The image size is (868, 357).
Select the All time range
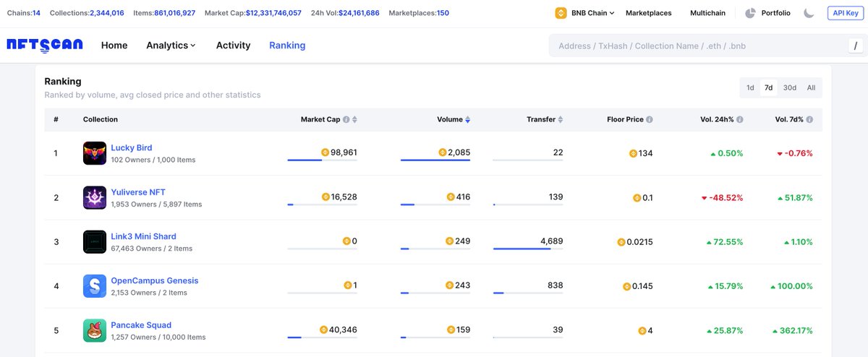click(x=811, y=87)
